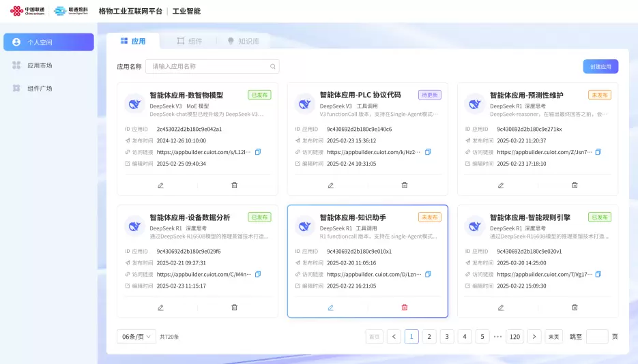Expand more pages via ellipsis
Viewport: 638px width, 364px height.
pos(497,337)
